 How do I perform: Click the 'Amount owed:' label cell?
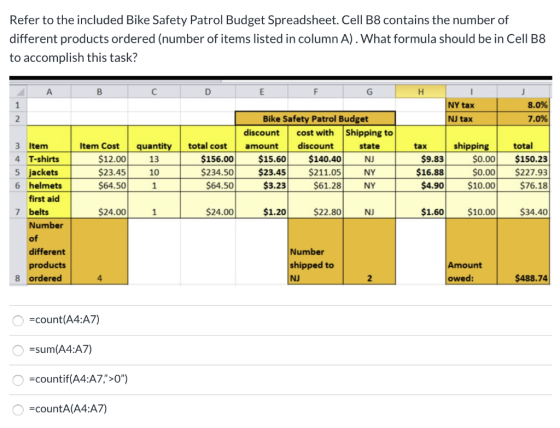pyautogui.click(x=471, y=251)
